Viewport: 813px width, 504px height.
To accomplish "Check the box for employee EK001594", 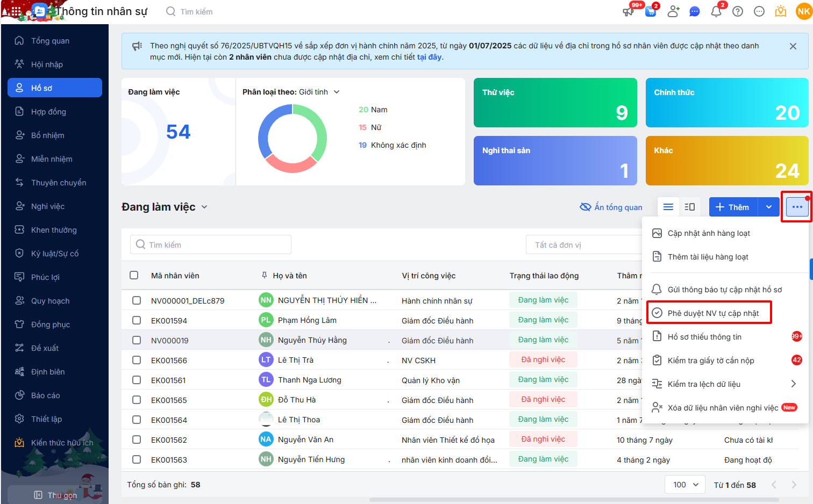I will coord(137,320).
